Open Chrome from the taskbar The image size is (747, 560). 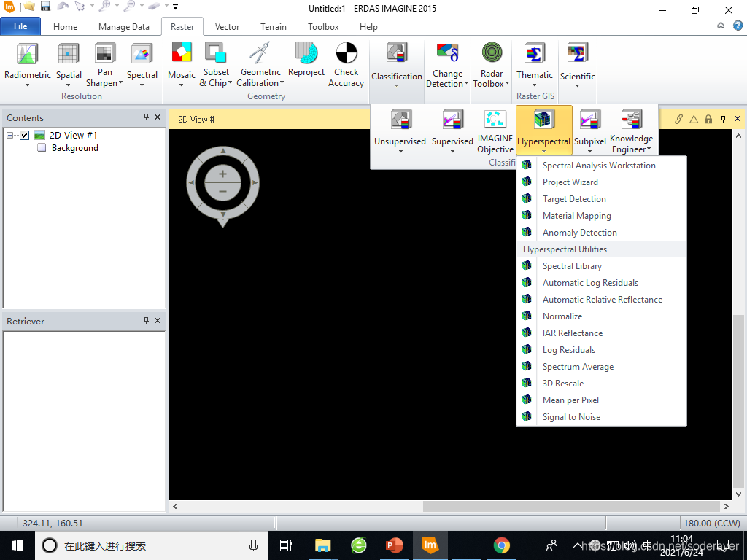(501, 545)
